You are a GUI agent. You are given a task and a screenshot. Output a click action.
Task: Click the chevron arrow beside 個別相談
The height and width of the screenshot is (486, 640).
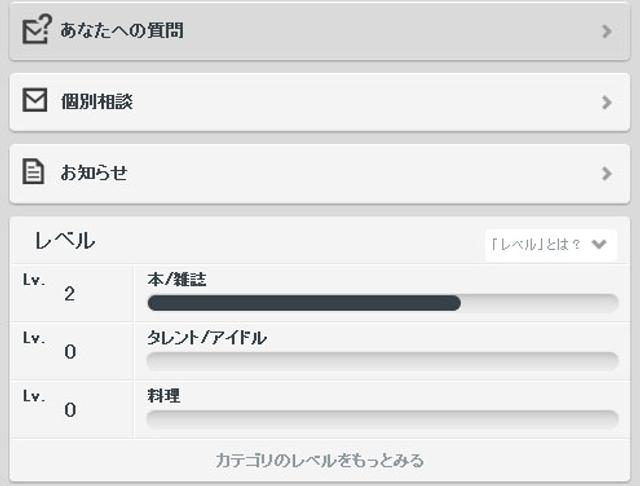(606, 102)
